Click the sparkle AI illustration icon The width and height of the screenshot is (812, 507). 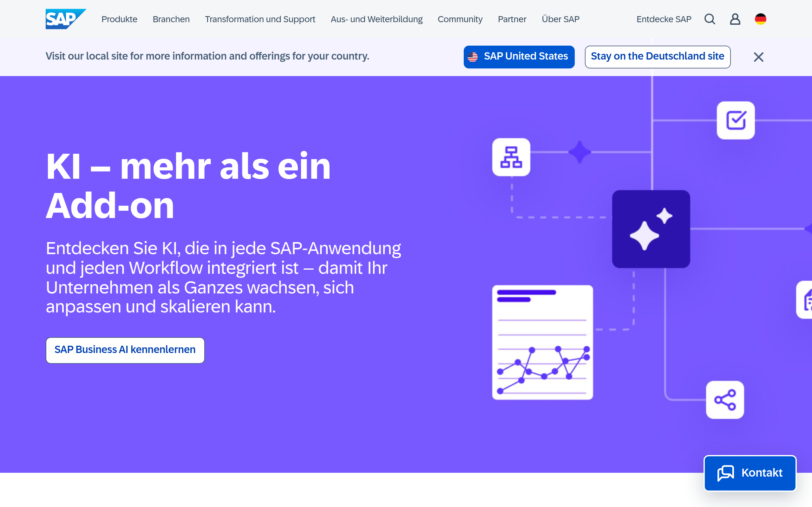coord(651,229)
